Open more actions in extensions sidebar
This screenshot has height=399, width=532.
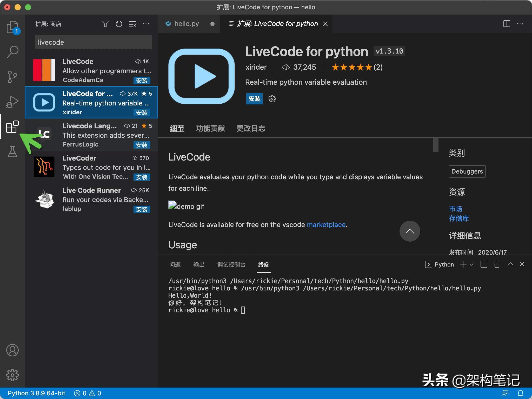(146, 24)
